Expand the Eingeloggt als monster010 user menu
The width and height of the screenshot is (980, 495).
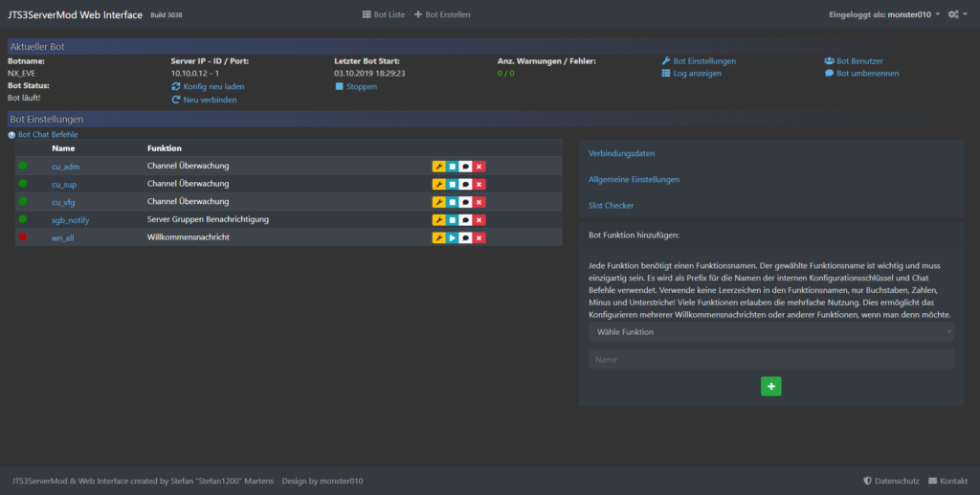tap(883, 14)
